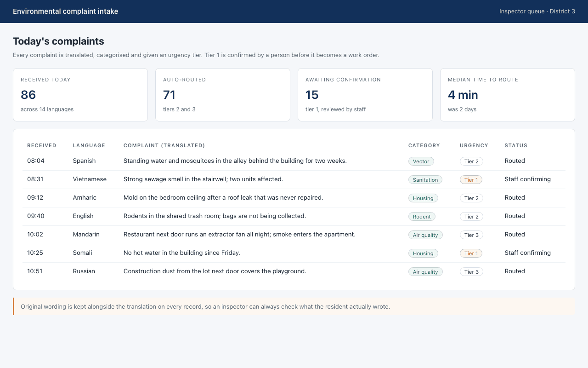
Task: Click the Amharic language cell
Action: [x=85, y=198]
